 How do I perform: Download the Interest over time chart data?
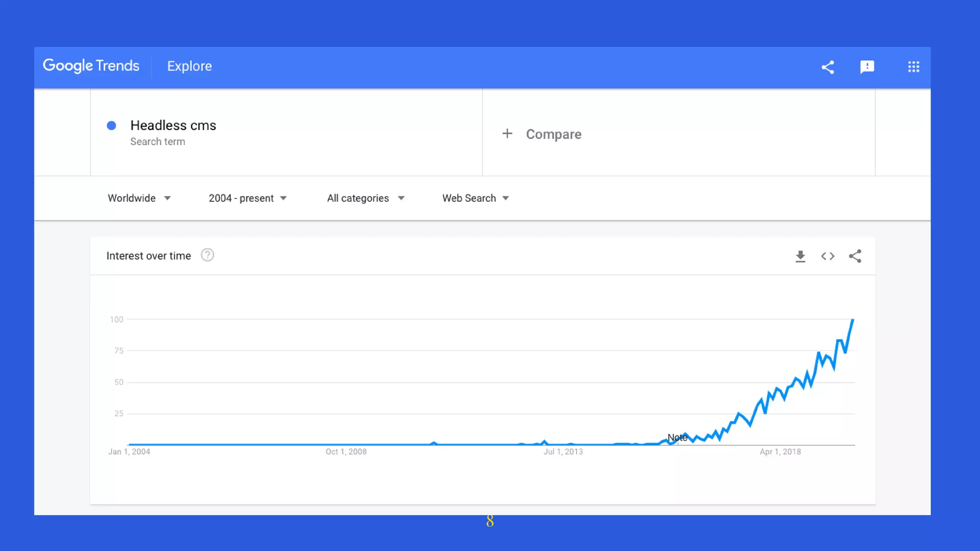pos(800,256)
